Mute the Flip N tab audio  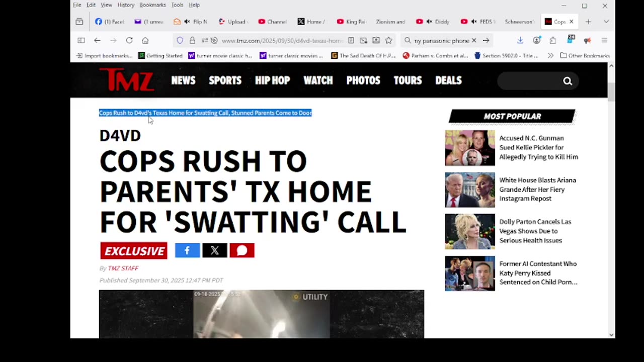(x=187, y=22)
